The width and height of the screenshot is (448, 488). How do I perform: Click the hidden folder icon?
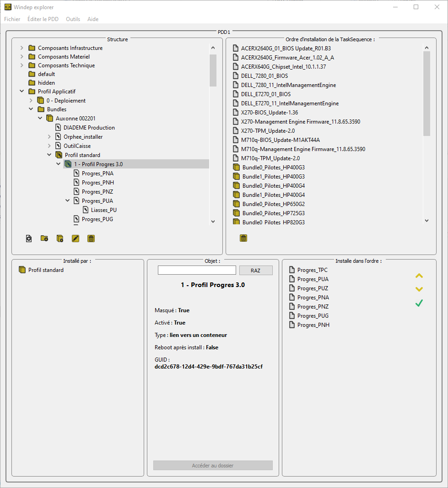(x=32, y=83)
